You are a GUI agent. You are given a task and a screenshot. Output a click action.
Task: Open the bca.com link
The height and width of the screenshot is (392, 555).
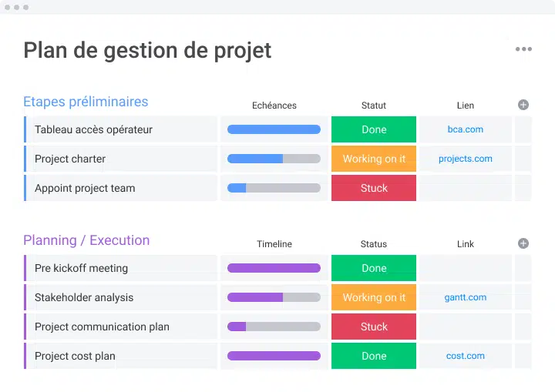point(465,129)
